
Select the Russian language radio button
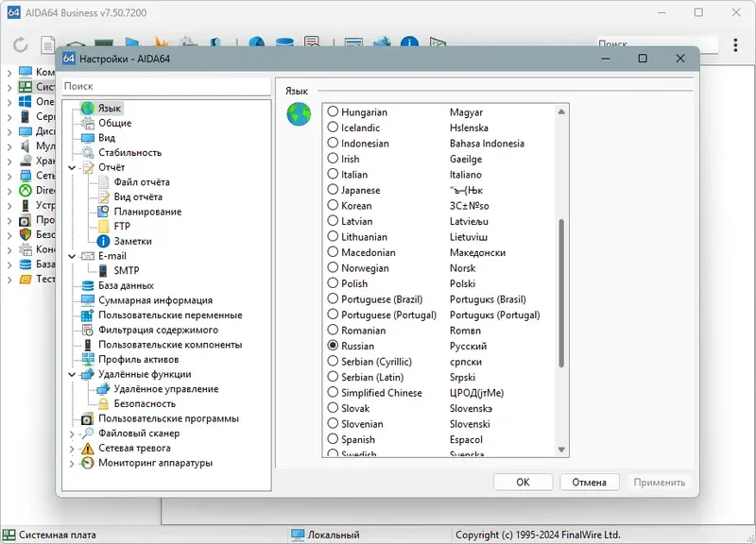click(333, 346)
